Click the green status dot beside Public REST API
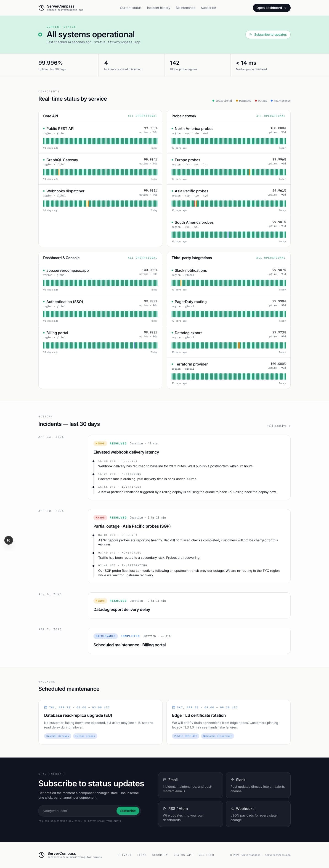Viewport: 329px width, 868px height. 44,128
